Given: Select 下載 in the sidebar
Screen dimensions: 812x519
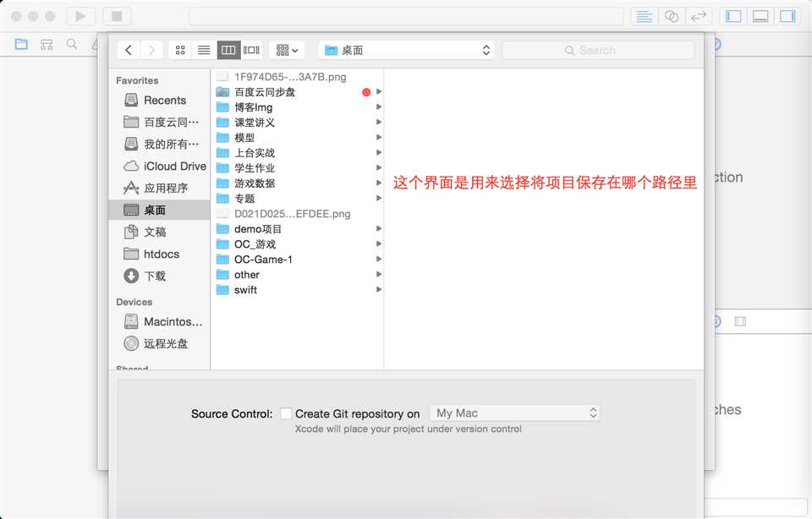Looking at the screenshot, I should tap(159, 276).
